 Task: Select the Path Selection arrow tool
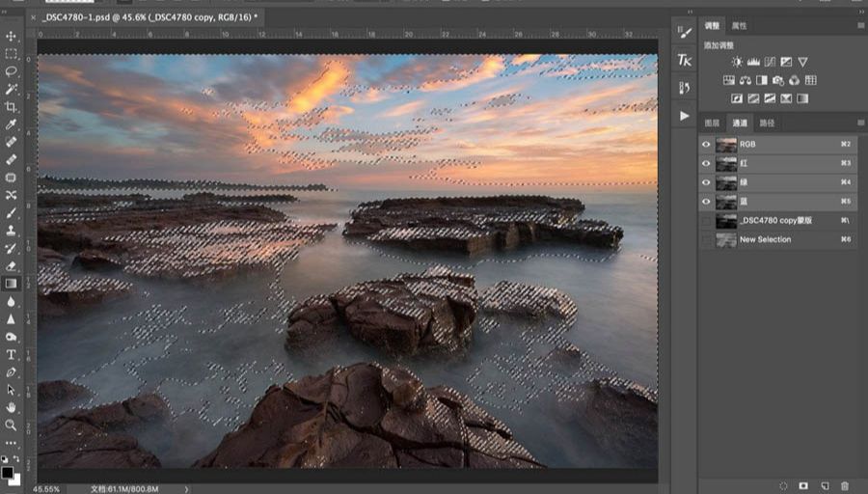coord(11,390)
